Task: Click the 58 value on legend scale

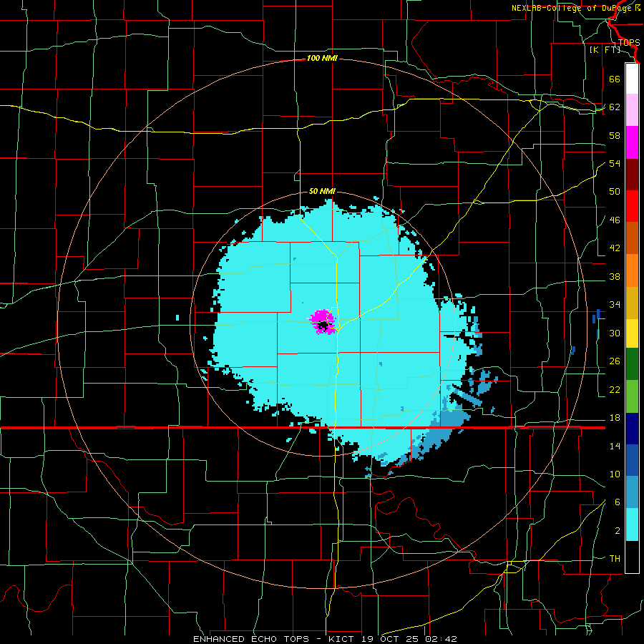Action: tap(615, 135)
